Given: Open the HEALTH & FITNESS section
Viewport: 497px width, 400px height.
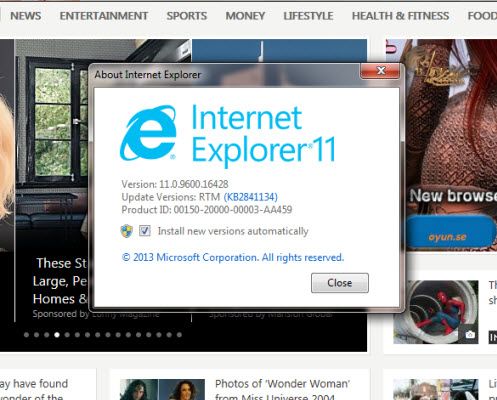Looking at the screenshot, I should (400, 16).
